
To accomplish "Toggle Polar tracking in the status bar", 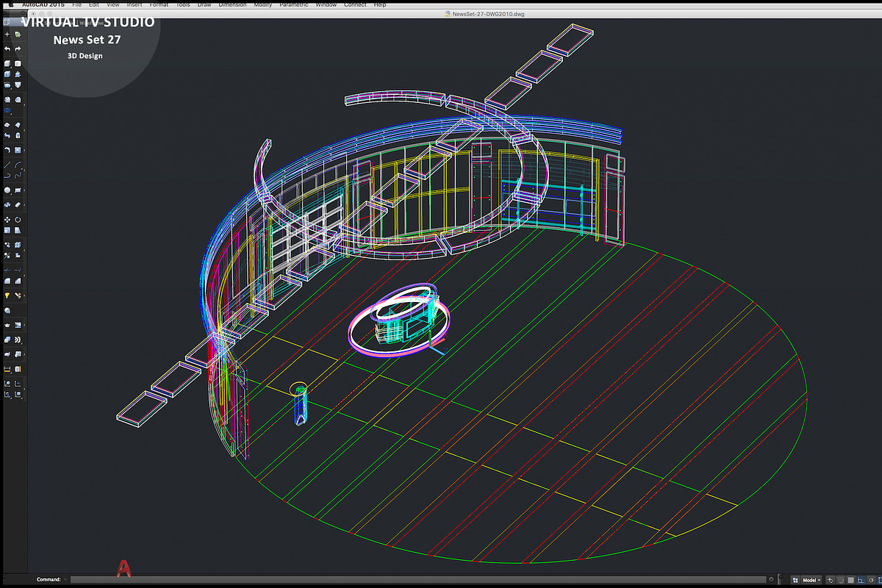I will [x=871, y=580].
